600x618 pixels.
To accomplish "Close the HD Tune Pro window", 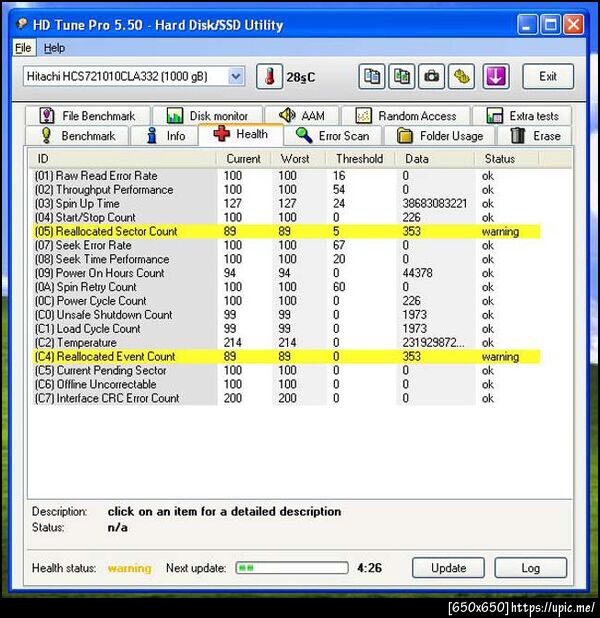I will [x=574, y=25].
